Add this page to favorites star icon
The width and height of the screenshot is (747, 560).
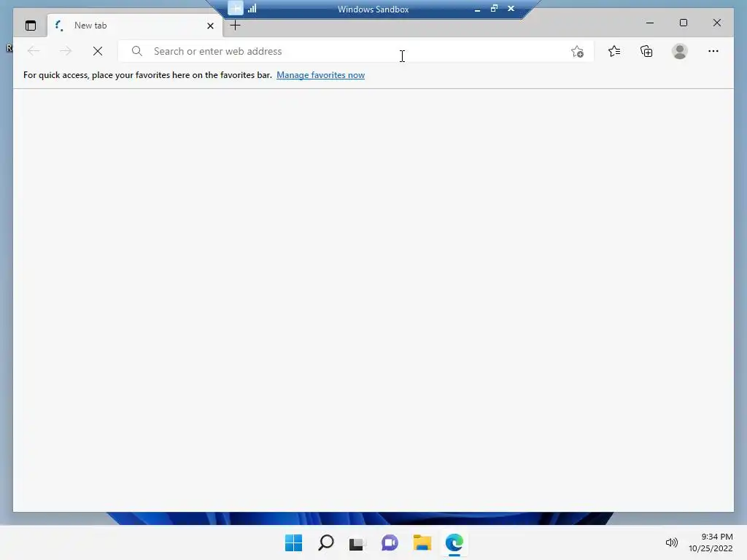pos(577,52)
